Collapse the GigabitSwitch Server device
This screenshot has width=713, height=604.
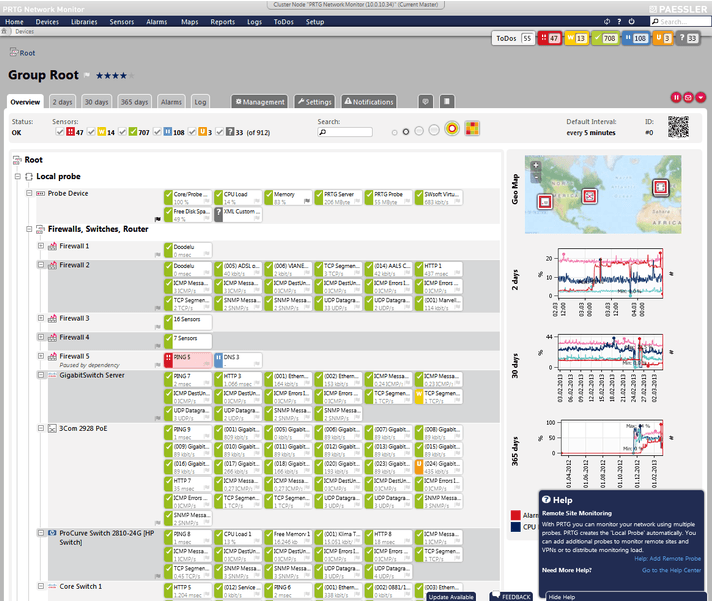[x=41, y=375]
